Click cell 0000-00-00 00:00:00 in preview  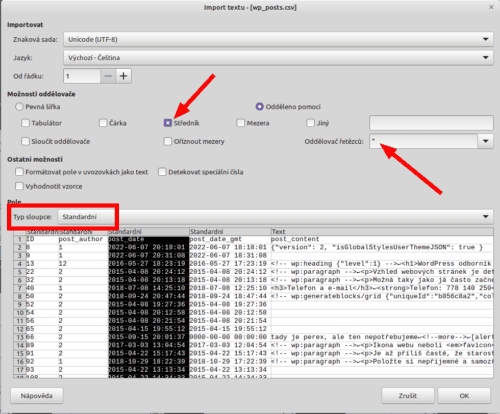point(230,337)
